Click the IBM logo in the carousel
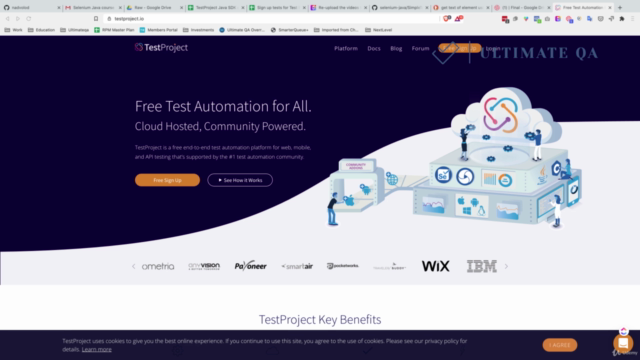640x360 pixels. [x=482, y=266]
